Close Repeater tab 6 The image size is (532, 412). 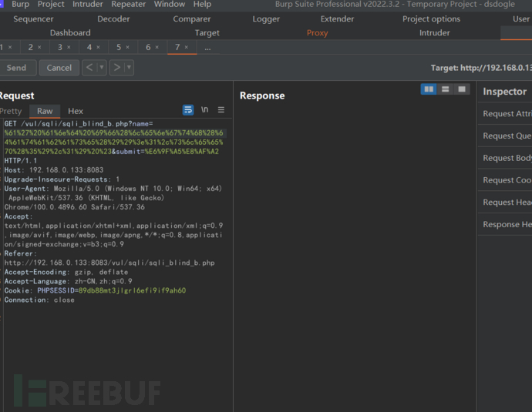coord(157,47)
